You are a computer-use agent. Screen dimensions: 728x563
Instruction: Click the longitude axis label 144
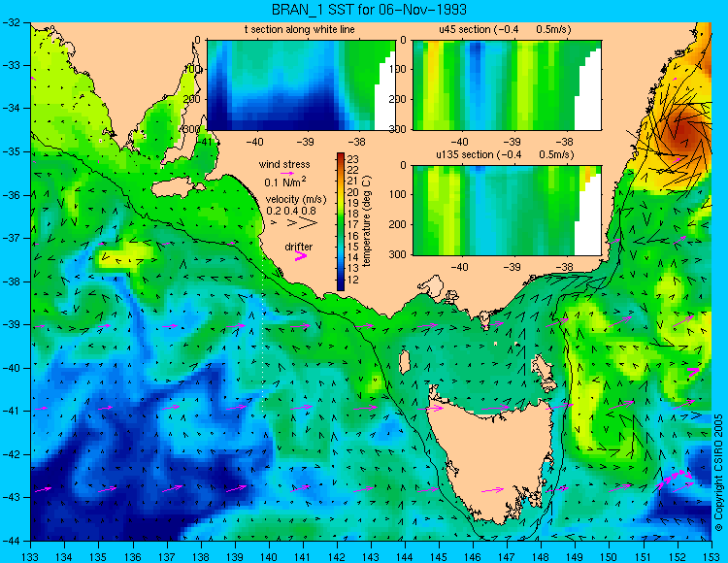coord(405,556)
